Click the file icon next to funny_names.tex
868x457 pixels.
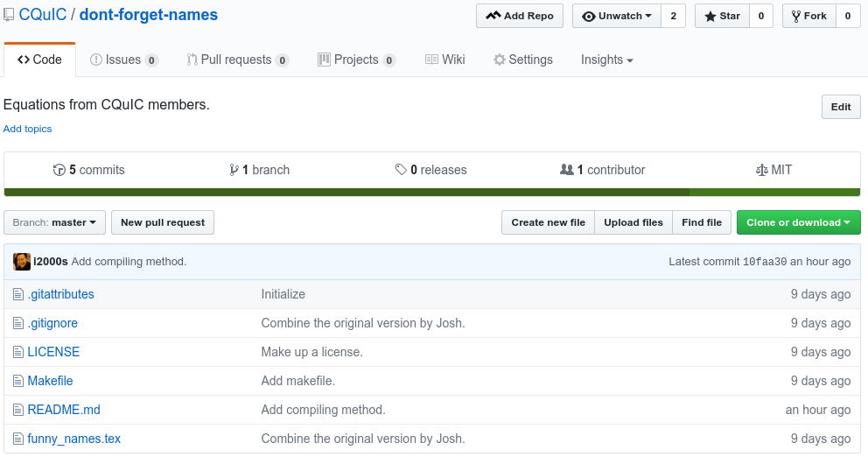tap(18, 439)
